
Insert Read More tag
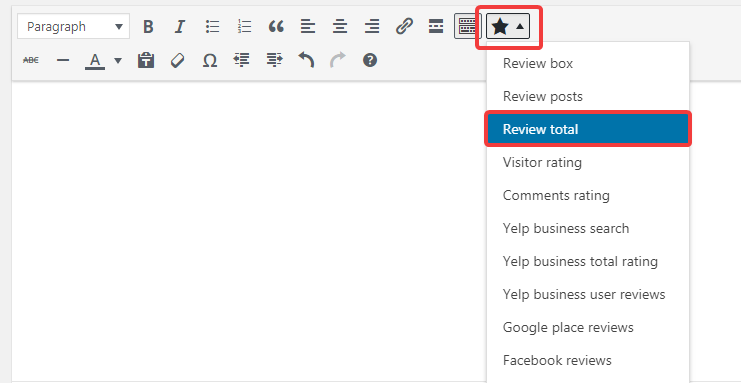[436, 26]
